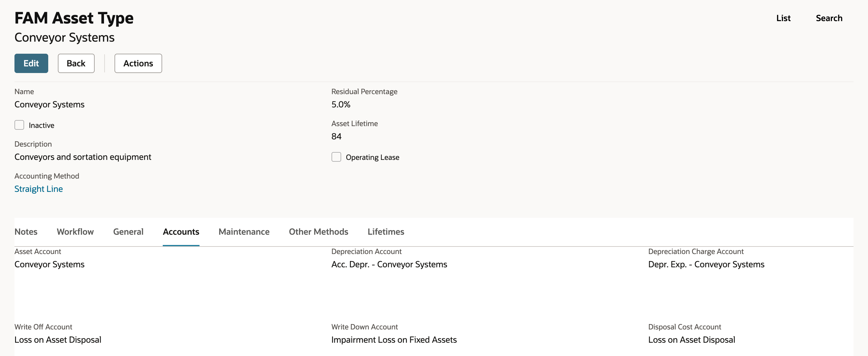Toggle the Operating Lease checkbox
Image resolution: width=868 pixels, height=356 pixels.
(x=336, y=157)
